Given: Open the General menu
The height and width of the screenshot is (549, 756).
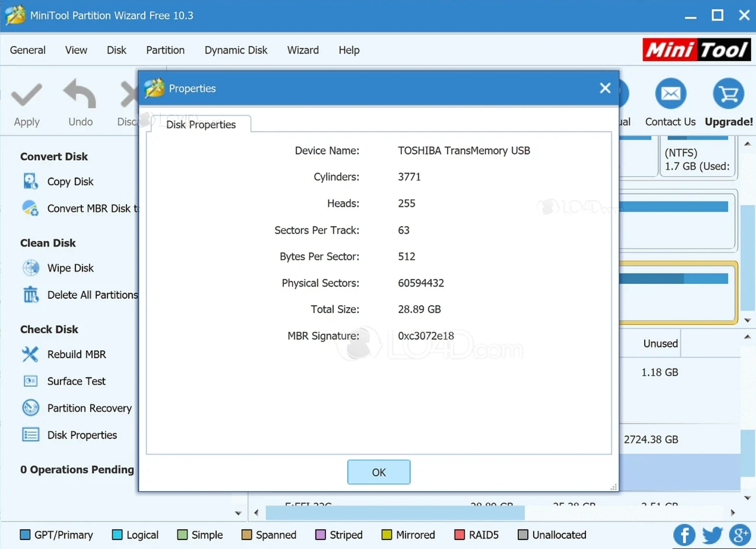Looking at the screenshot, I should click(x=28, y=50).
